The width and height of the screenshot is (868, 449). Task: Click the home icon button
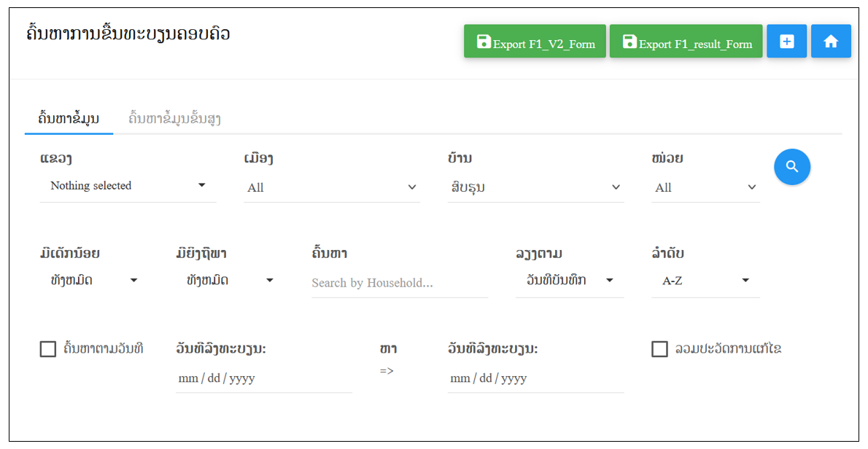click(x=830, y=42)
